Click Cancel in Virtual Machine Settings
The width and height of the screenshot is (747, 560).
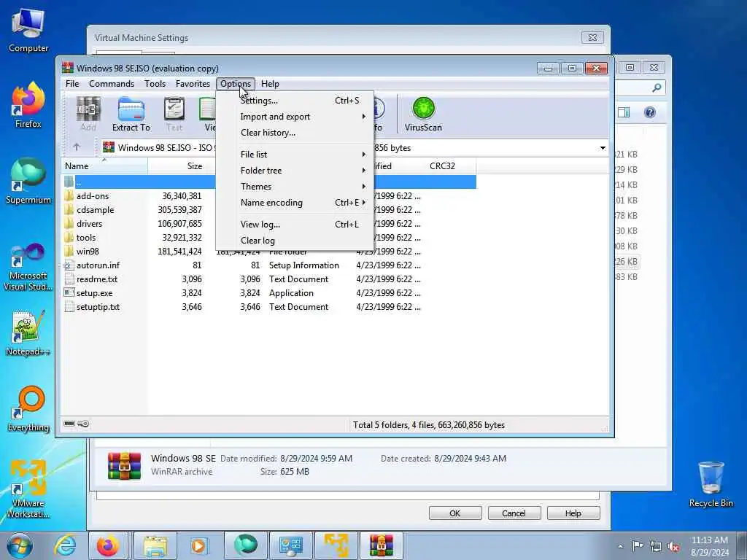coord(514,513)
